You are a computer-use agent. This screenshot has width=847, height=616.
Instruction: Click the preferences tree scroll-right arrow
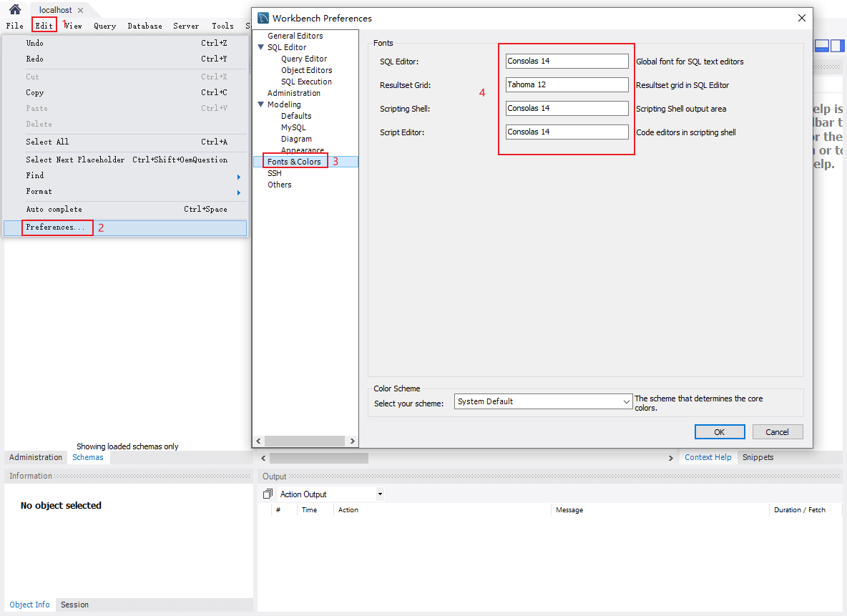(x=352, y=441)
